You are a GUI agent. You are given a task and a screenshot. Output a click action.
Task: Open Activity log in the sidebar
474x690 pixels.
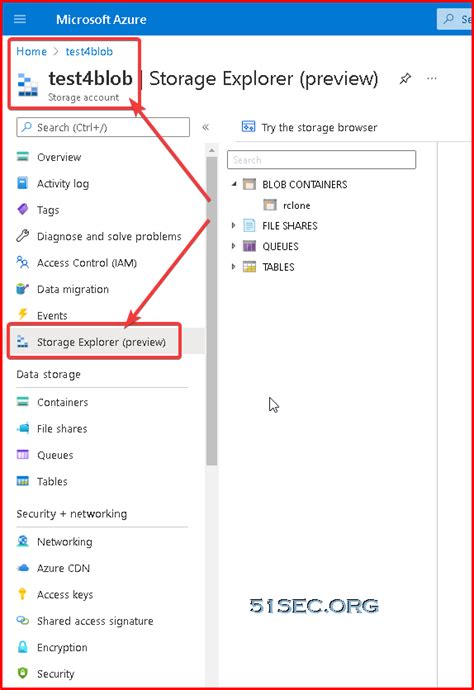(63, 184)
